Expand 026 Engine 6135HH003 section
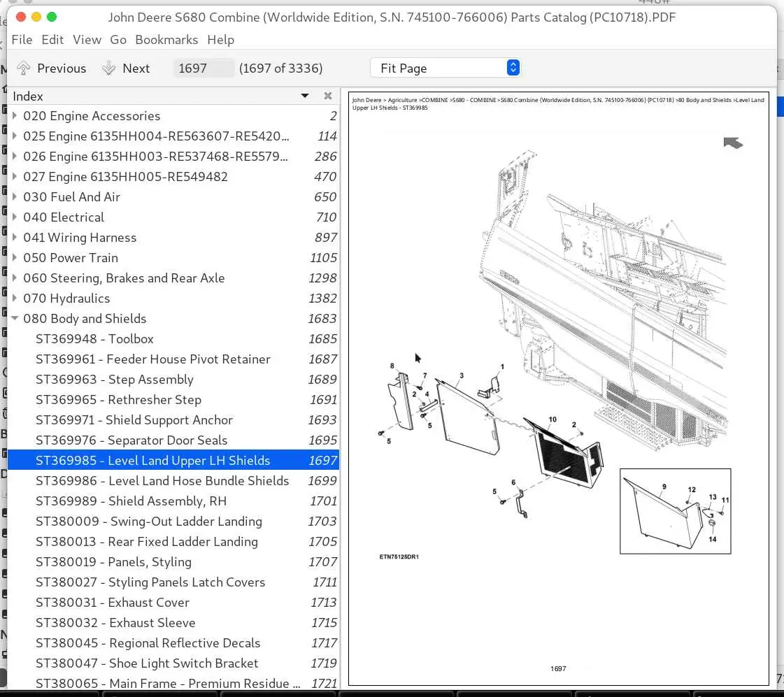The width and height of the screenshot is (784, 697). pos(15,157)
